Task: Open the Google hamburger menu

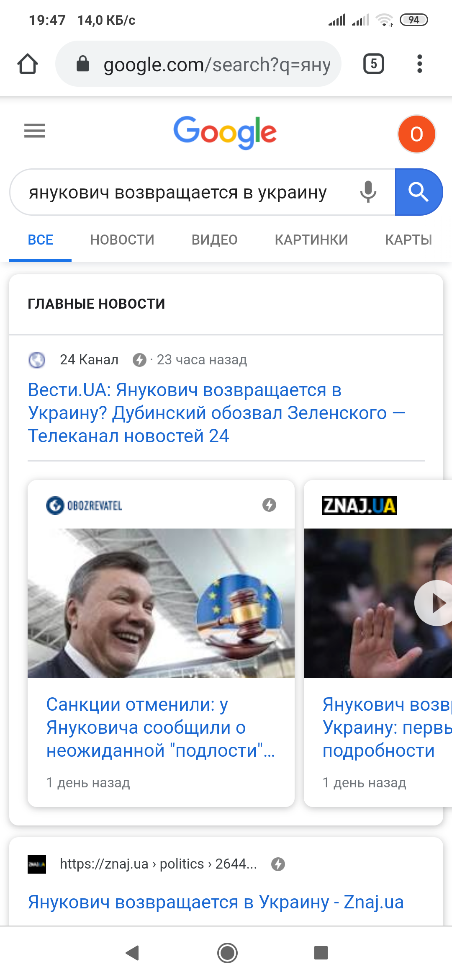Action: [x=35, y=131]
